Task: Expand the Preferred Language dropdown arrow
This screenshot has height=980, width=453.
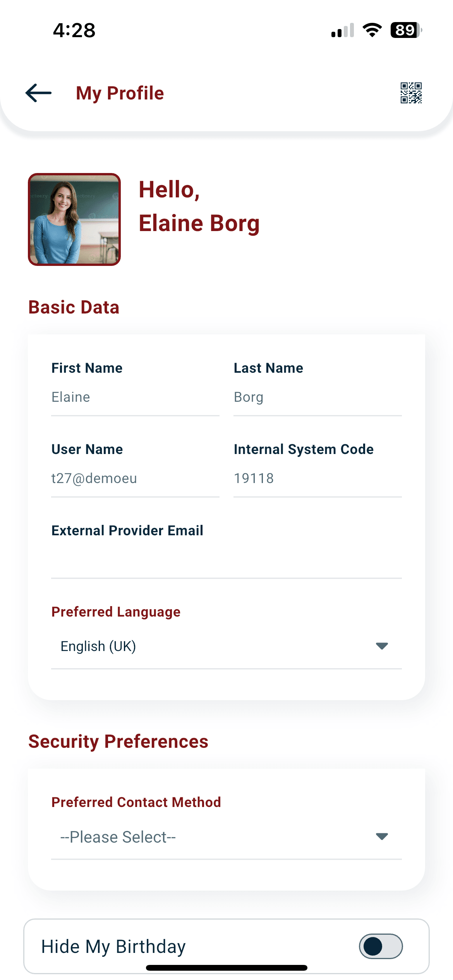Action: coord(382,646)
